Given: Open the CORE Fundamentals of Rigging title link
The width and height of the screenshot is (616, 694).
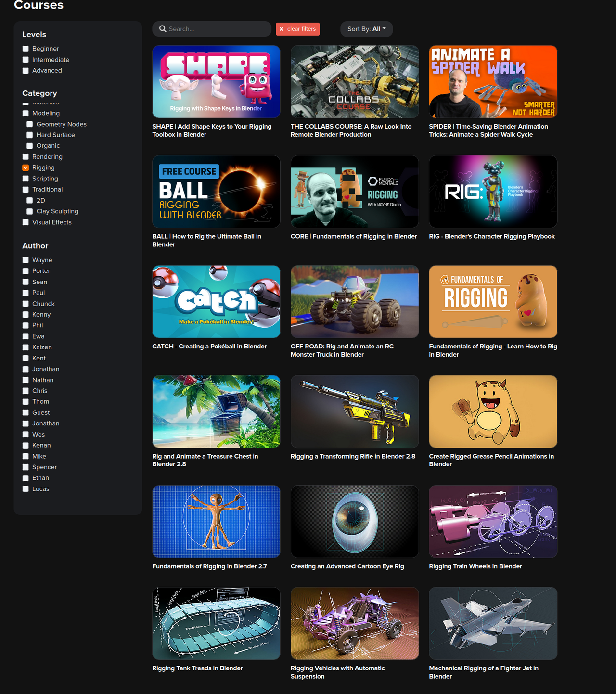Looking at the screenshot, I should (354, 236).
